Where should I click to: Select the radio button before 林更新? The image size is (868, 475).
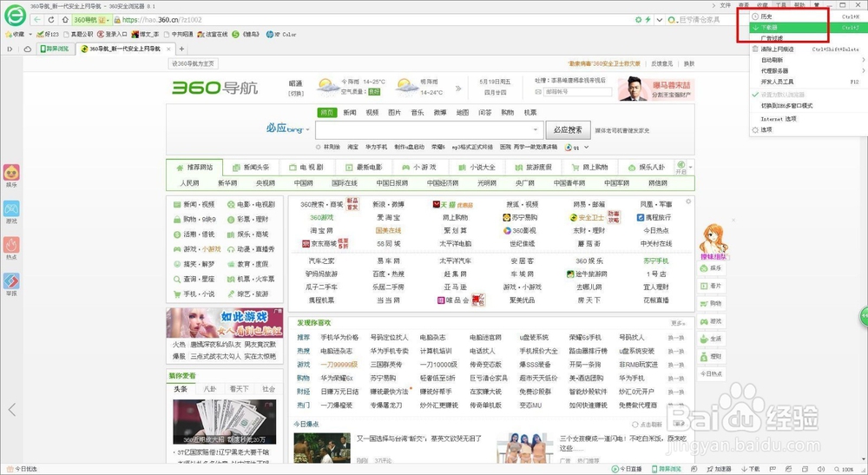click(319, 148)
